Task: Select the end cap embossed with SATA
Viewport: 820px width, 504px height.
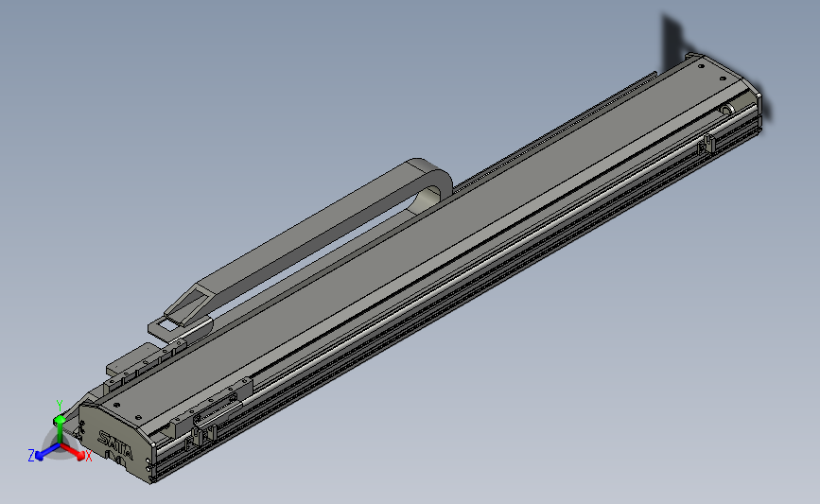Action: pos(116,443)
